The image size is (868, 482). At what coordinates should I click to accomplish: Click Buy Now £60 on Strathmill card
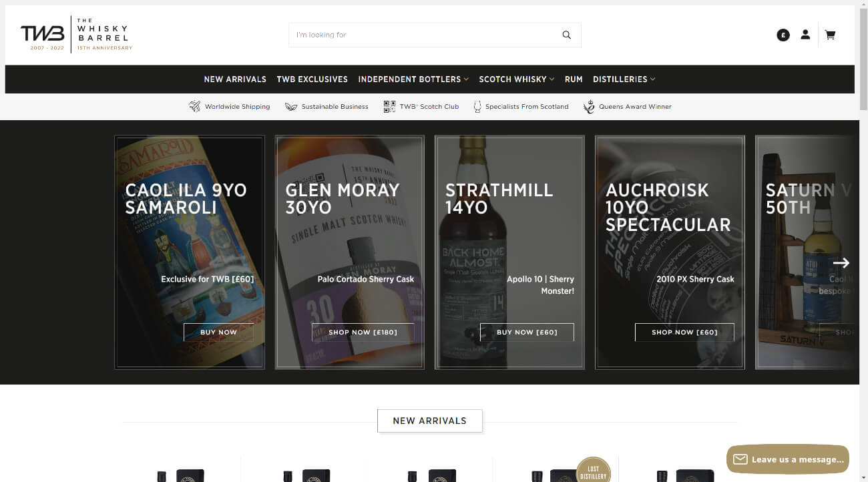point(527,332)
